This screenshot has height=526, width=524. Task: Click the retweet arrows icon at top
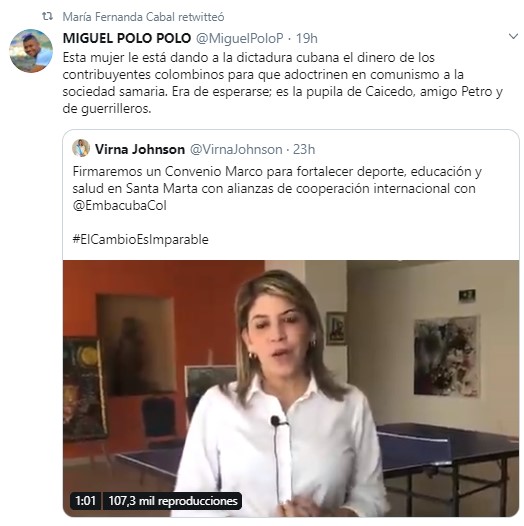click(47, 16)
